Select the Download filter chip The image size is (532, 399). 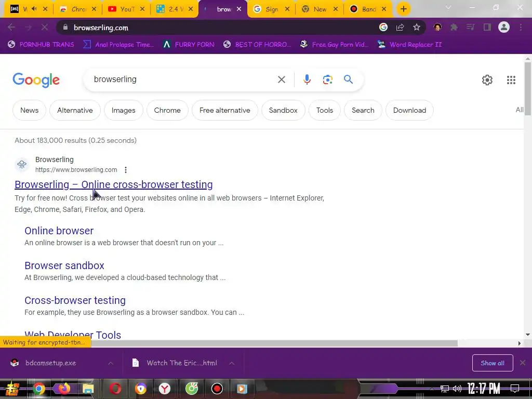(409, 110)
